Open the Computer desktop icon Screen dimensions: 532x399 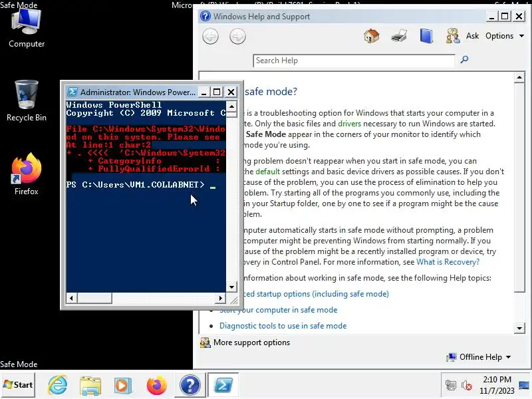click(27, 29)
